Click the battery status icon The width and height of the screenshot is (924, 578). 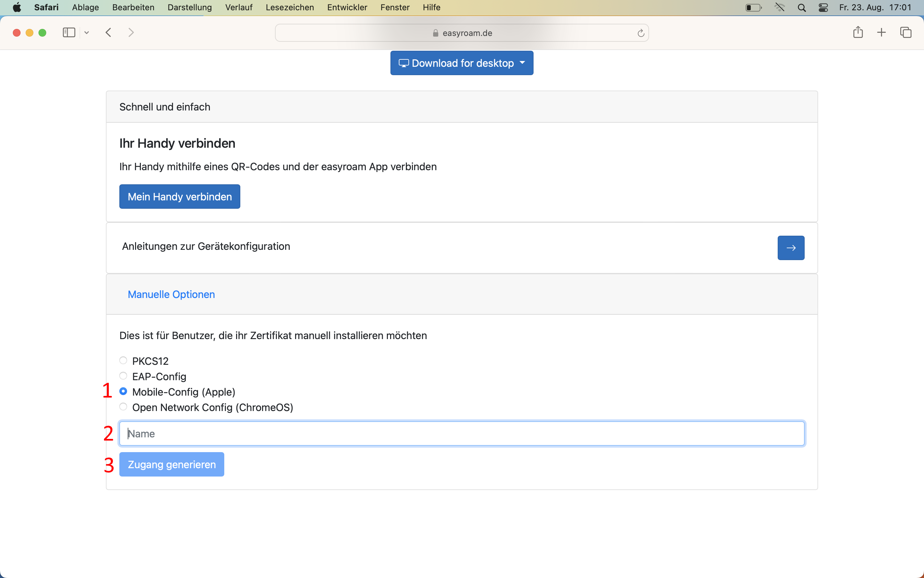pyautogui.click(x=753, y=8)
